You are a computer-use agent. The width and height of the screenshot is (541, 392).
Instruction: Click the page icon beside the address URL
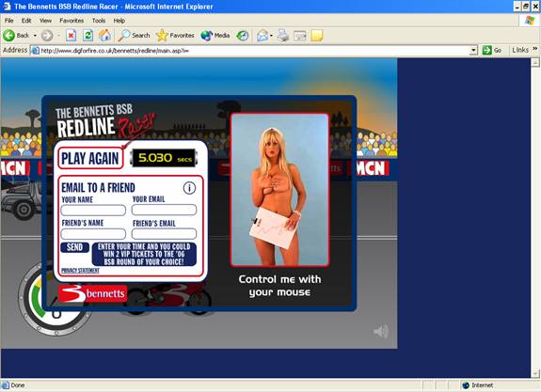[x=35, y=51]
